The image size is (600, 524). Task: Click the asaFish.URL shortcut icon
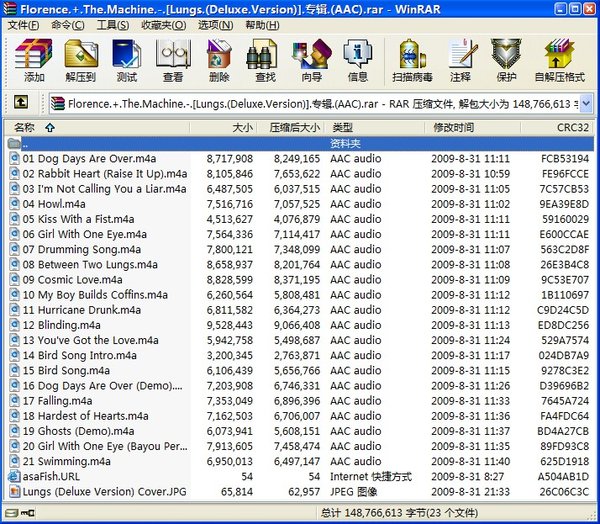[x=14, y=476]
